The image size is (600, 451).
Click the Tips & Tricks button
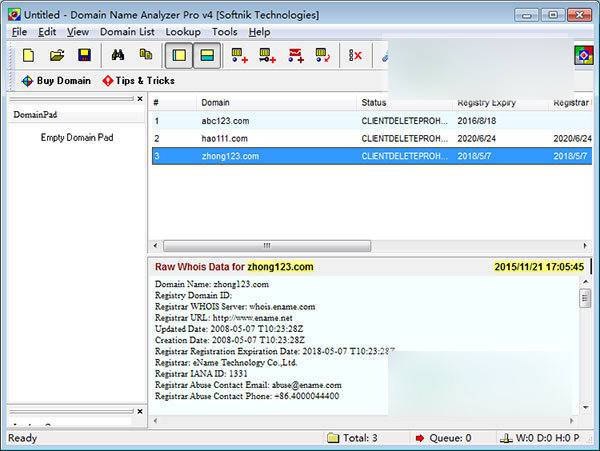coord(138,80)
